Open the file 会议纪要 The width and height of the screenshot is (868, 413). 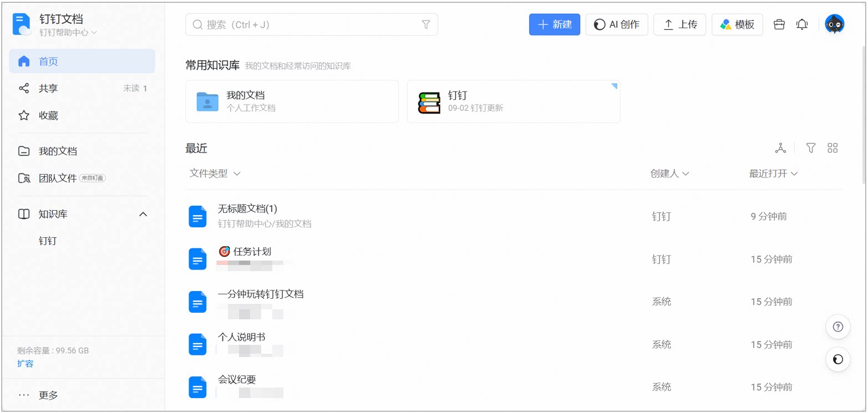[237, 380]
